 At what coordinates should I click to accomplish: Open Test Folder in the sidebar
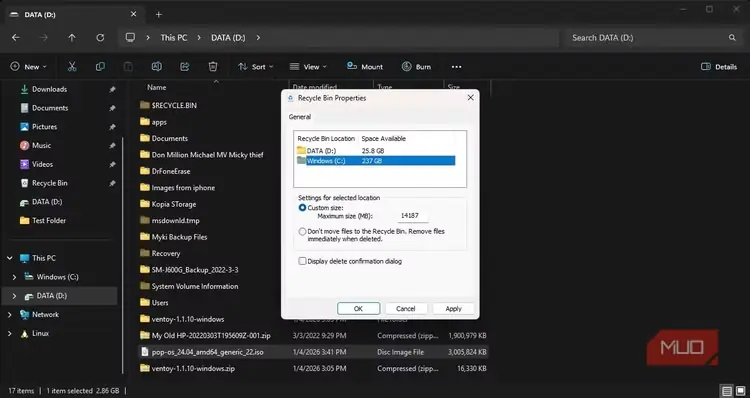[x=49, y=221]
